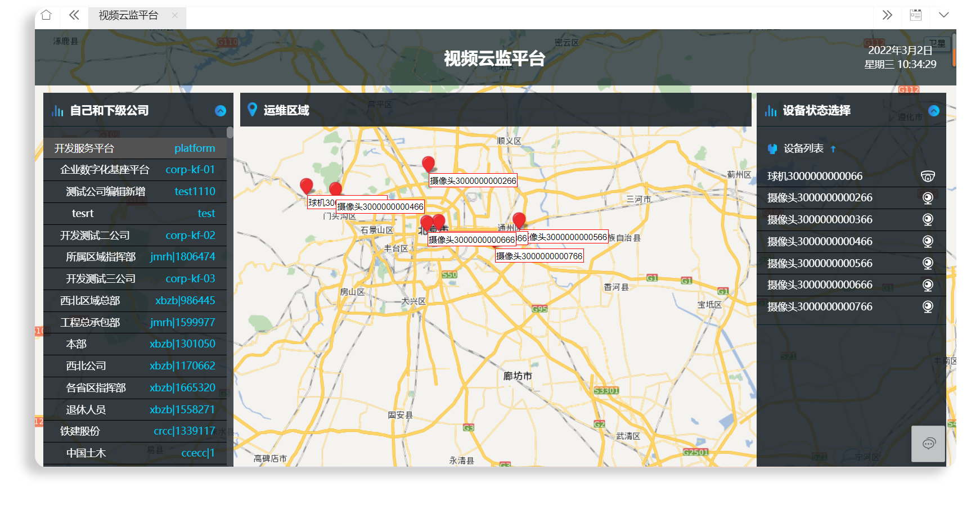This screenshot has height=506, width=980.
Task: Click the 设备列表 header text
Action: point(803,148)
